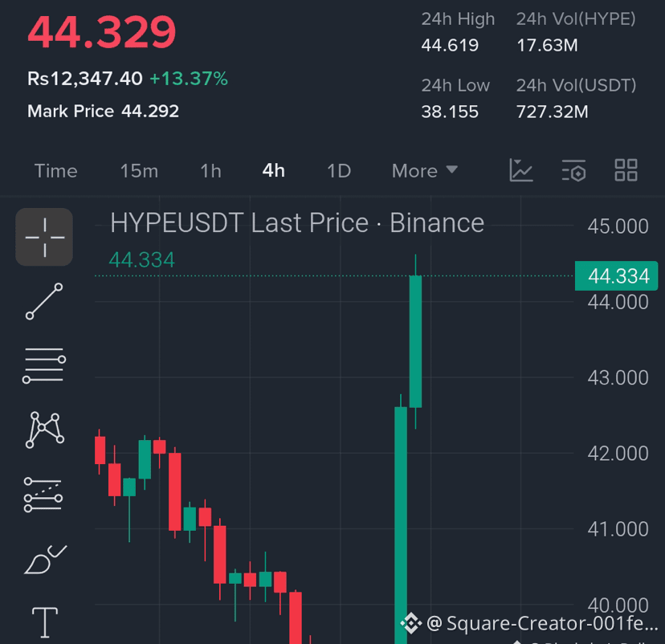Switch to the Time chart tab
The image size is (665, 644).
55,171
